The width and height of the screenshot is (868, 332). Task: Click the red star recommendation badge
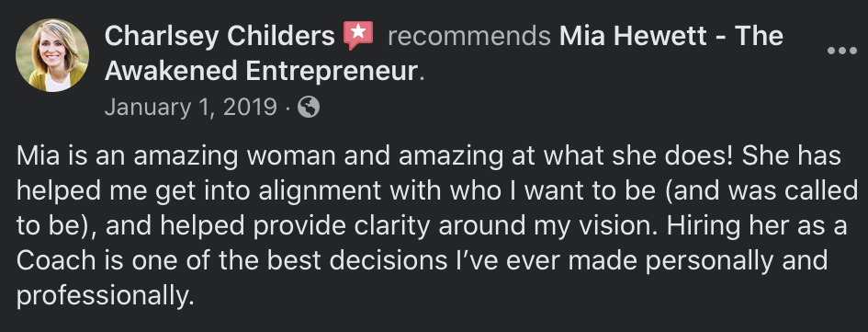pyautogui.click(x=358, y=35)
